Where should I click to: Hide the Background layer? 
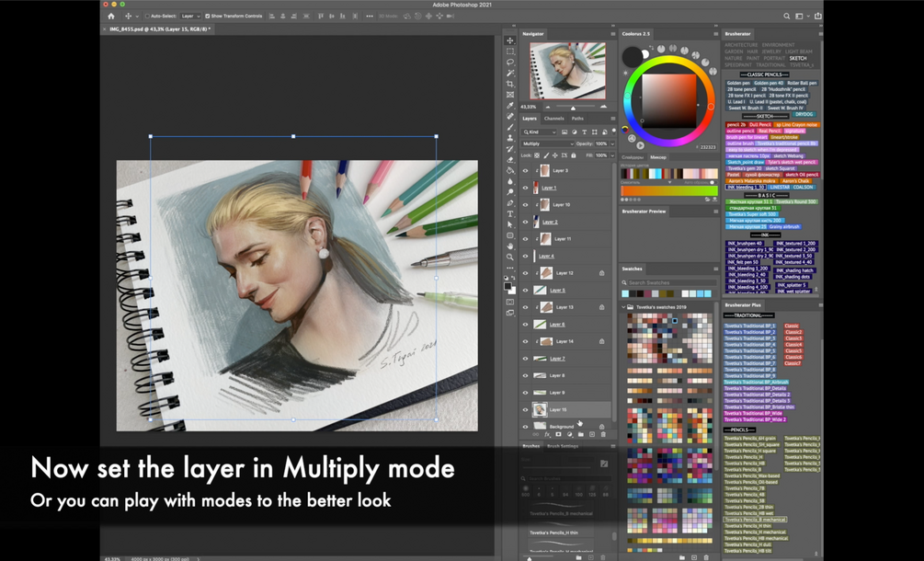pos(526,426)
